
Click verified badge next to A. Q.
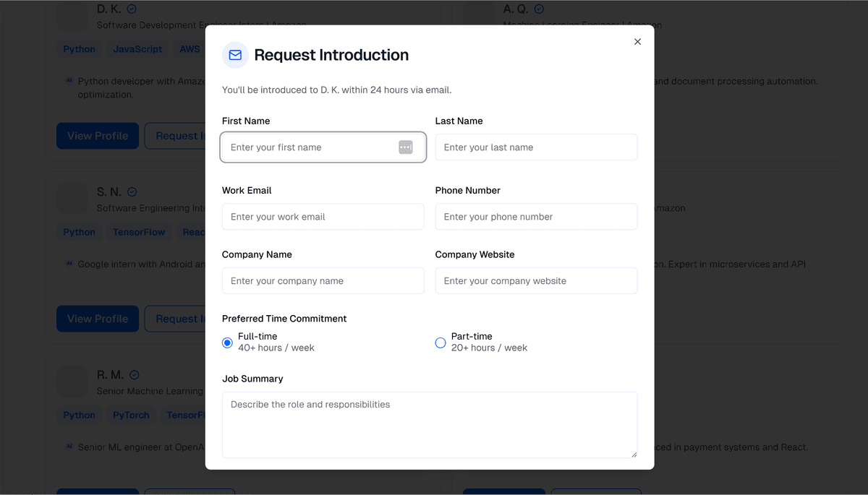click(539, 9)
